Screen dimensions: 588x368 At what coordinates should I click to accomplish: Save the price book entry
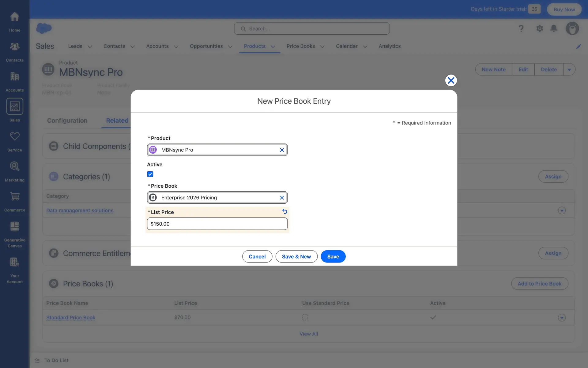click(333, 257)
